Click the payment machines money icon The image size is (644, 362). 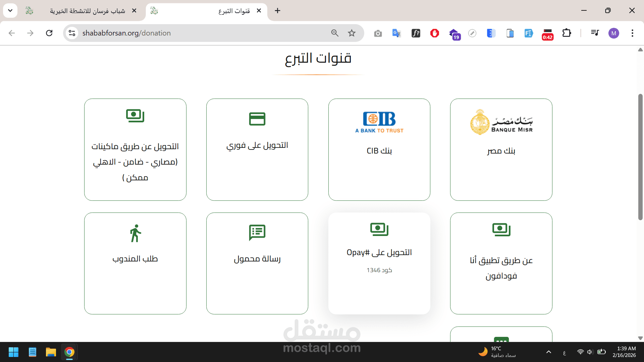[135, 116]
